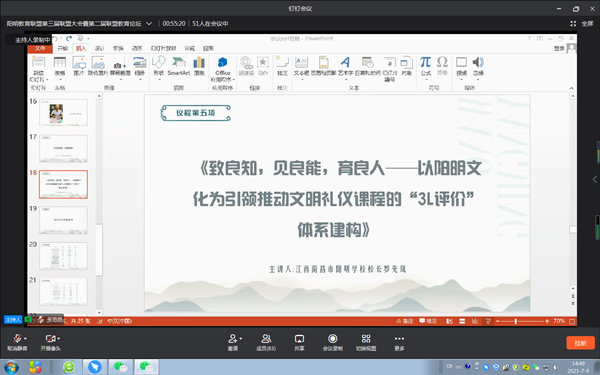Open the Photo Album (相册) icon
This screenshot has height=375, width=600.
[140, 62]
